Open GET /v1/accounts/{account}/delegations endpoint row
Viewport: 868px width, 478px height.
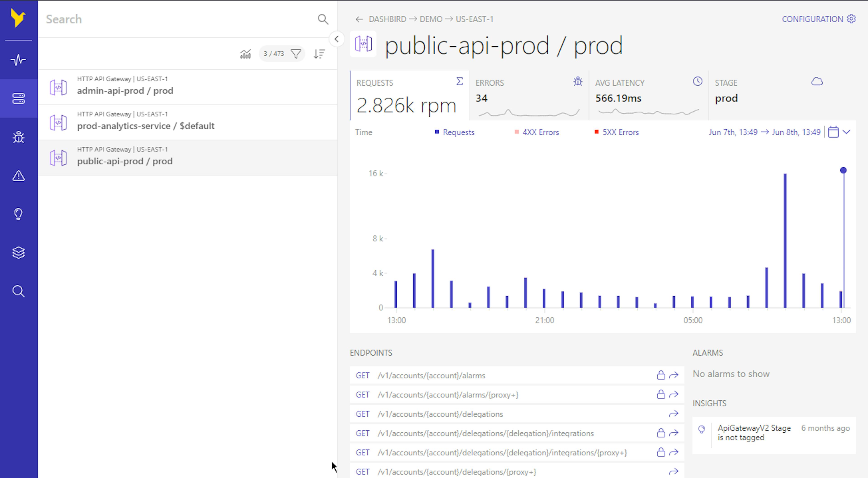[517, 414]
